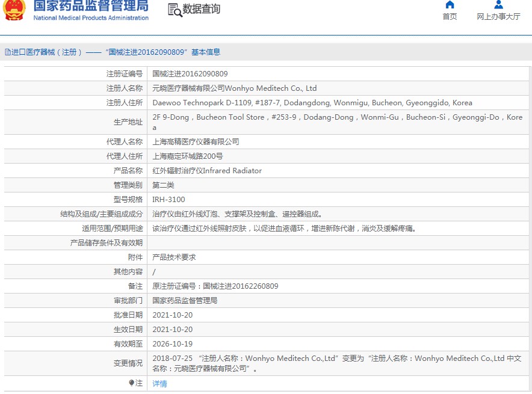This screenshot has width=532, height=394.
Task: Click model specification IRH-3100 value
Action: pyautogui.click(x=169, y=200)
